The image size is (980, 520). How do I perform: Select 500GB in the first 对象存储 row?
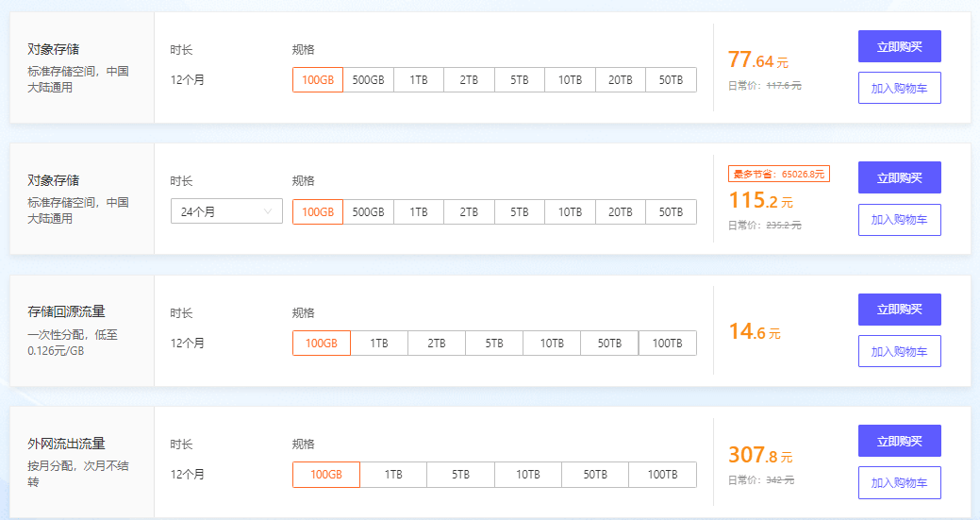pos(368,80)
